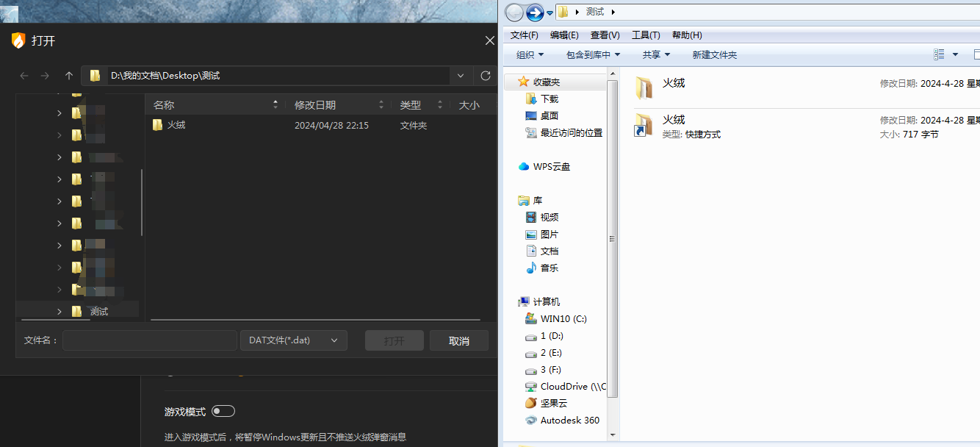Click 测试 in the Explorer address bar
980x447 pixels.
(595, 12)
